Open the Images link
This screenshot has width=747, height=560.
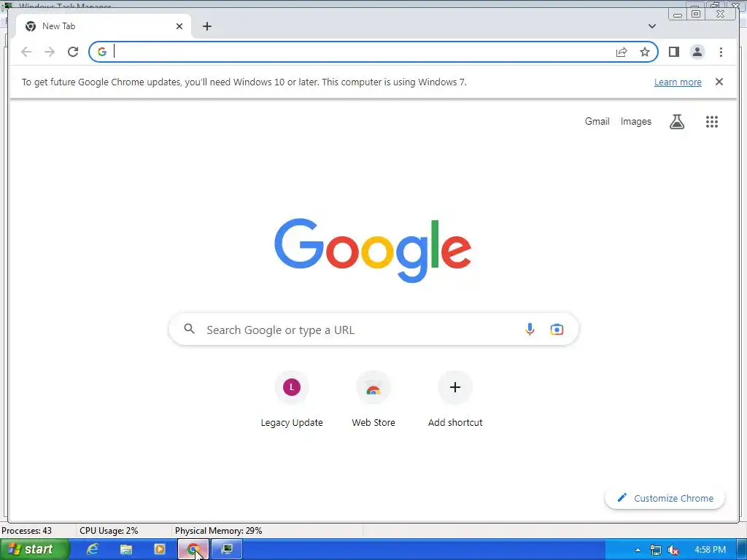coord(635,122)
